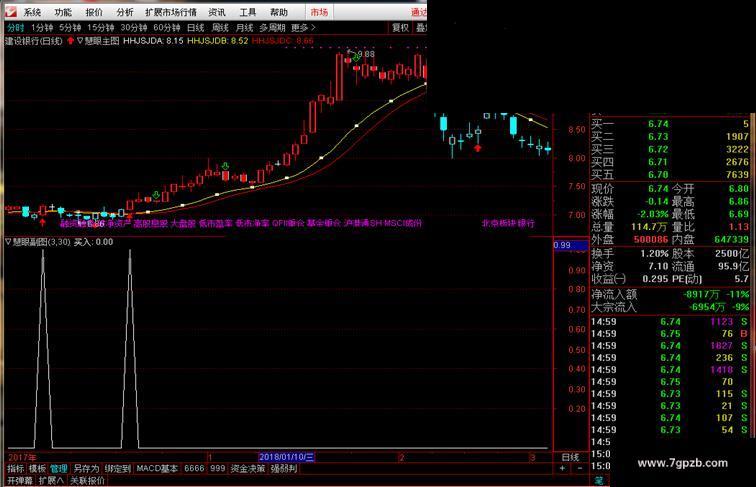Click the green down-arrow signal near 8.00
Screen dimensions: 756x487
click(225, 166)
